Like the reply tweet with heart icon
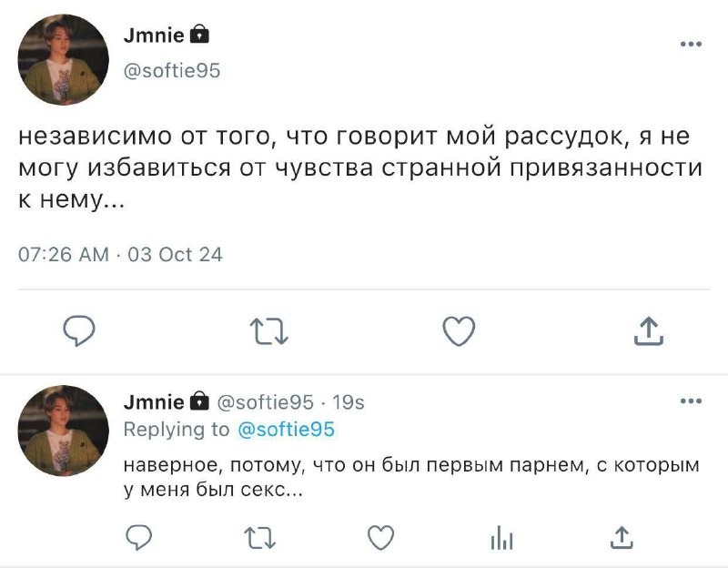The height and width of the screenshot is (568, 728). tap(380, 537)
